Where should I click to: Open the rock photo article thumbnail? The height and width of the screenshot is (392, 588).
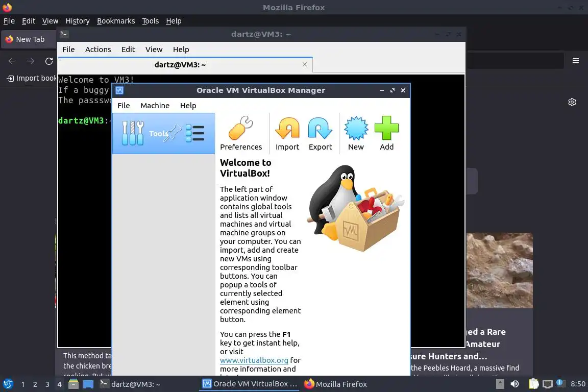500,271
